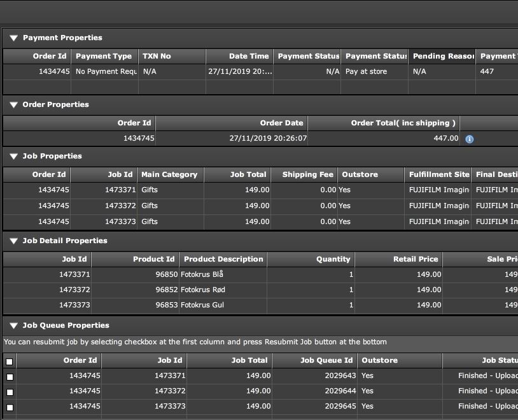The image size is (518, 420).
Task: Tick the checkbox for job 1473371
Action: (10, 377)
